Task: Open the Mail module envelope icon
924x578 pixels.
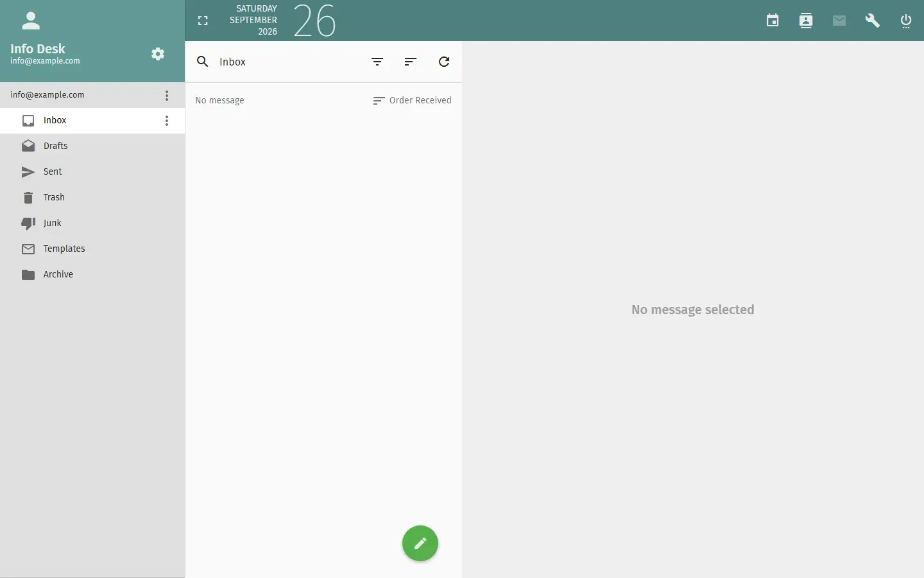Action: tap(840, 21)
